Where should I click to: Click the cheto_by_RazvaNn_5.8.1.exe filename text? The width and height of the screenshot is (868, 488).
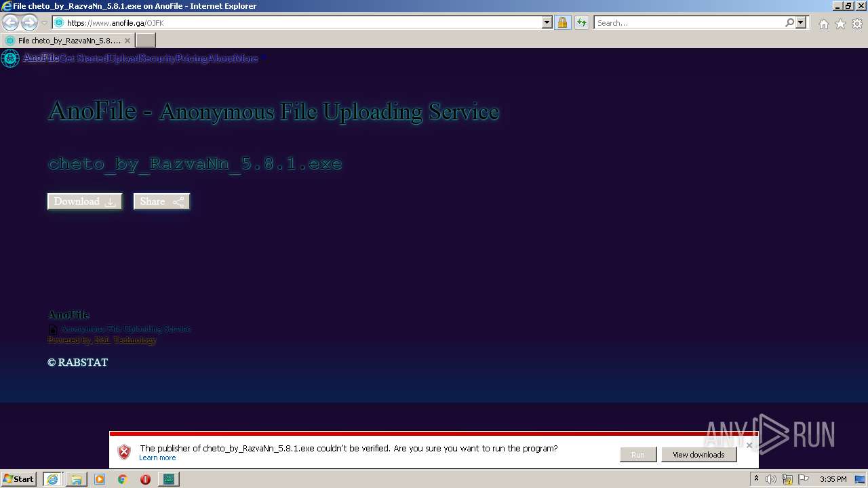pyautogui.click(x=195, y=164)
